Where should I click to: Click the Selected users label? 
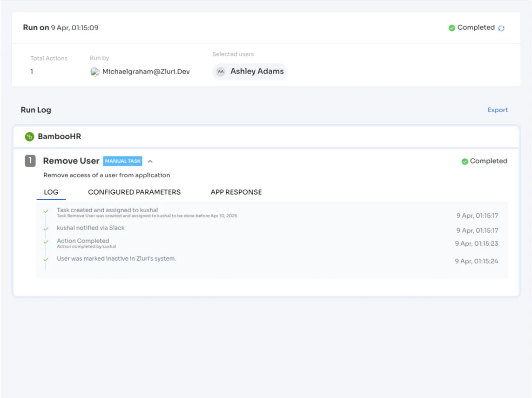coord(233,54)
